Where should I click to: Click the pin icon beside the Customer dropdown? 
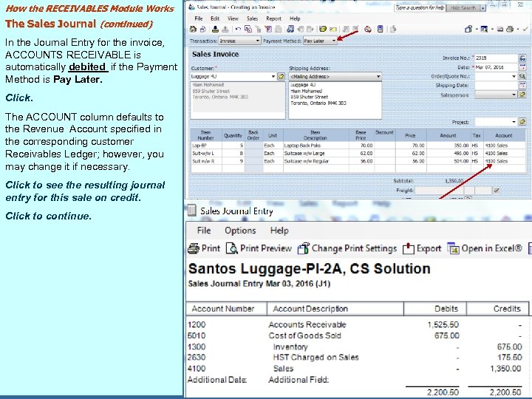281,76
